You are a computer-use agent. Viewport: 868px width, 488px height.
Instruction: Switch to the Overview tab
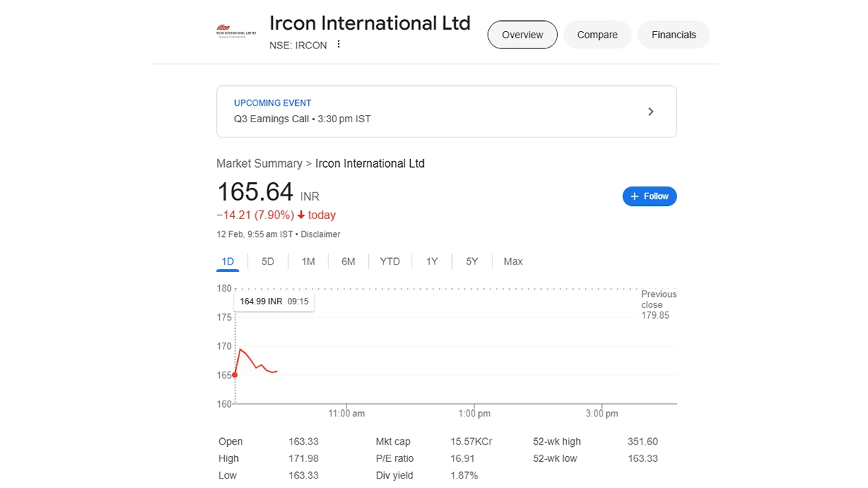[522, 35]
